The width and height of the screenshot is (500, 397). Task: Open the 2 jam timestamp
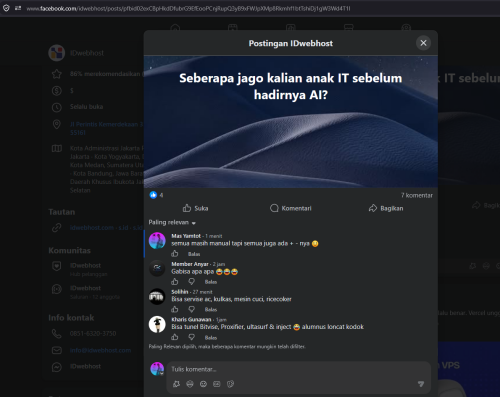[x=219, y=264]
